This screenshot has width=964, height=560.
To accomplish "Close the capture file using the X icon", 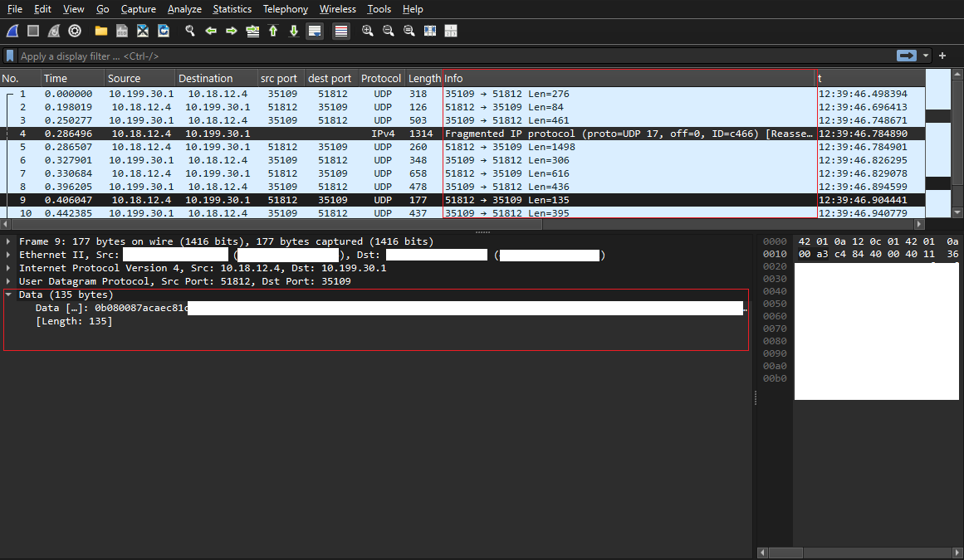I will point(142,31).
